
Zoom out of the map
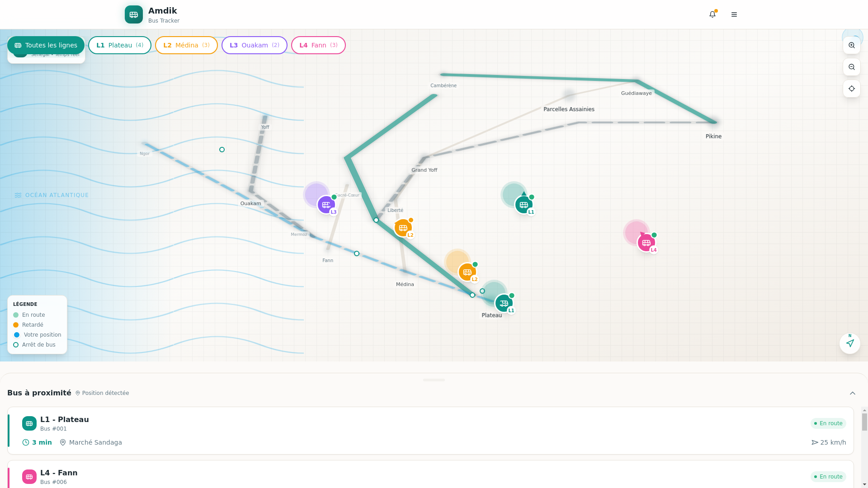coord(852,67)
